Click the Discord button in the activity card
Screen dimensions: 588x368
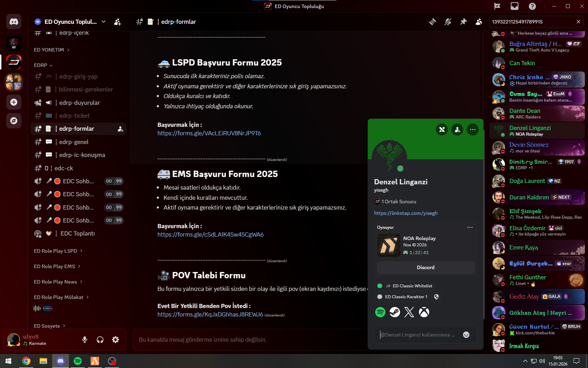coord(426,267)
